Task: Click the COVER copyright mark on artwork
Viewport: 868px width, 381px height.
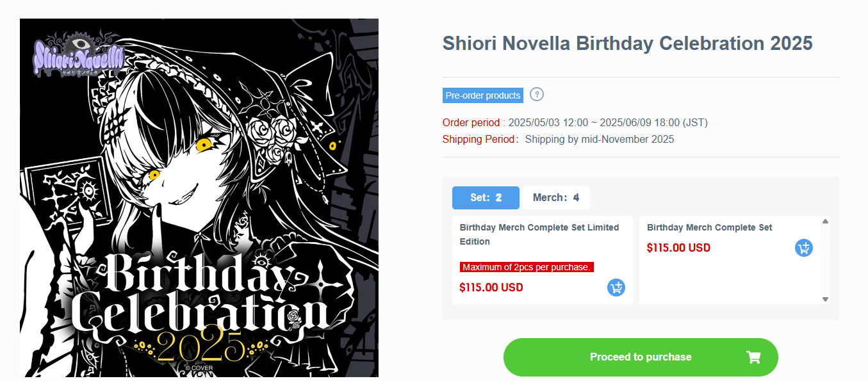Action: [199, 368]
